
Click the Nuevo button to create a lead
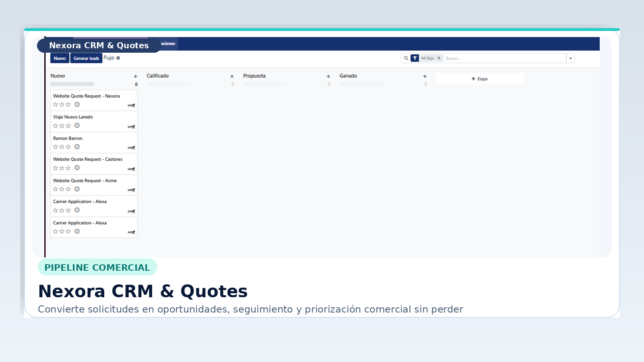point(60,58)
